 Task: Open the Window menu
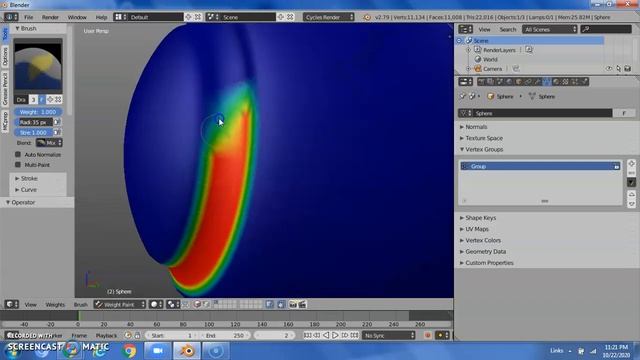[77, 17]
